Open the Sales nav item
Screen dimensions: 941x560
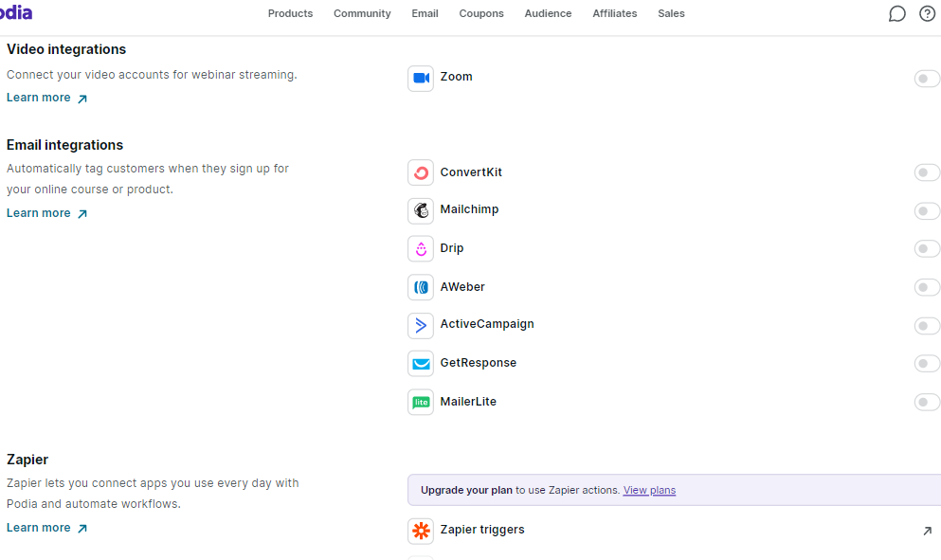pos(671,13)
